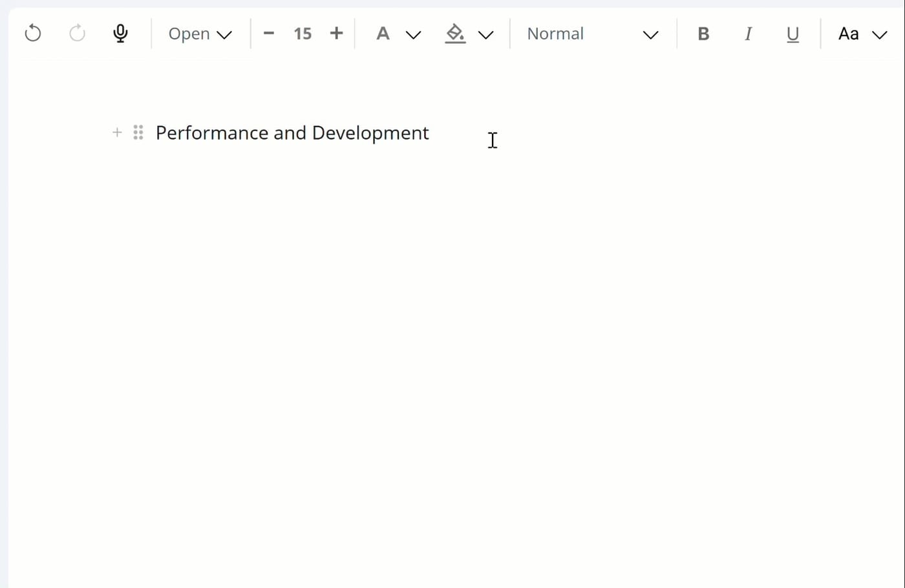Activate the microphone dictation icon
This screenshot has width=905, height=588.
pyautogui.click(x=120, y=33)
